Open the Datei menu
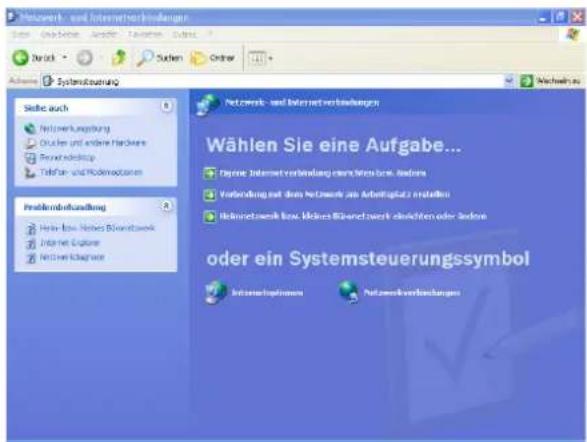 (x=21, y=34)
